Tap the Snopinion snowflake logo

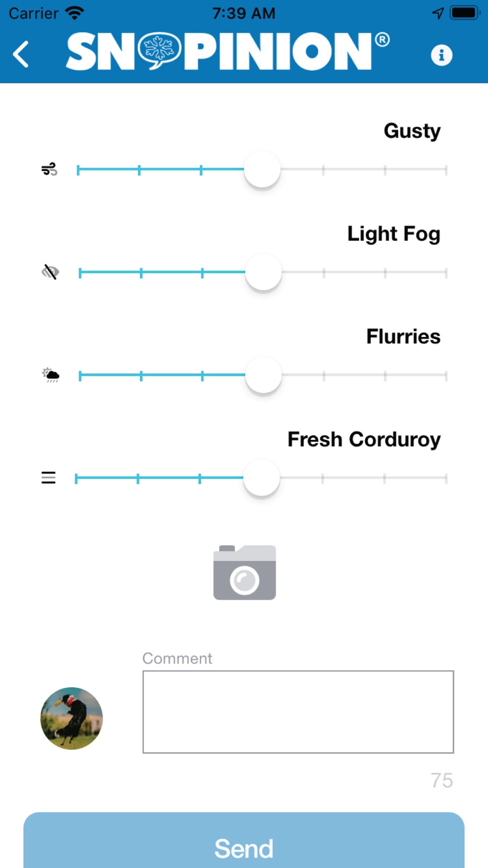point(159,50)
